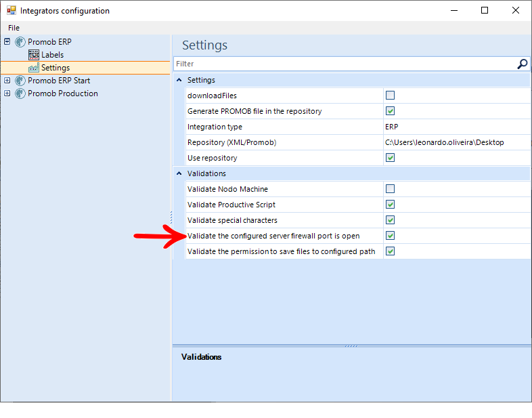Click the Promob Production globe icon
The height and width of the screenshot is (418, 532).
click(x=20, y=93)
